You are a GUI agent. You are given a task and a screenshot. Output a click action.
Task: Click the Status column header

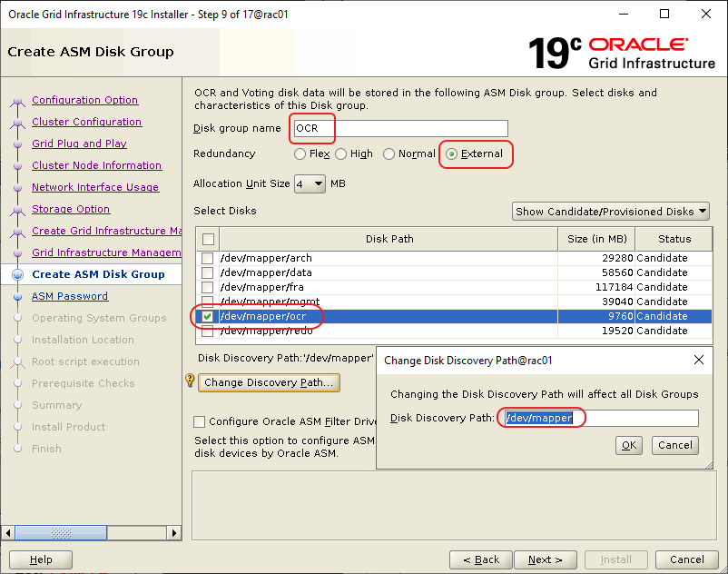[674, 239]
